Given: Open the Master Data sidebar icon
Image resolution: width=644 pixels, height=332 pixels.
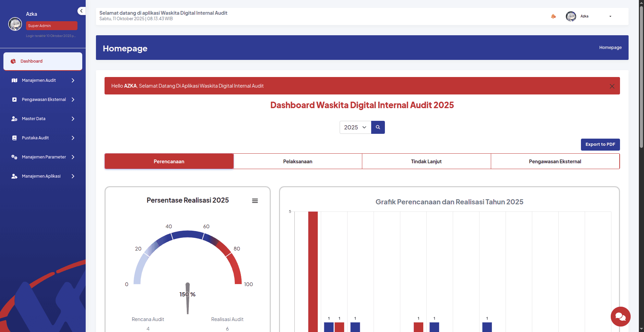Looking at the screenshot, I should (14, 118).
